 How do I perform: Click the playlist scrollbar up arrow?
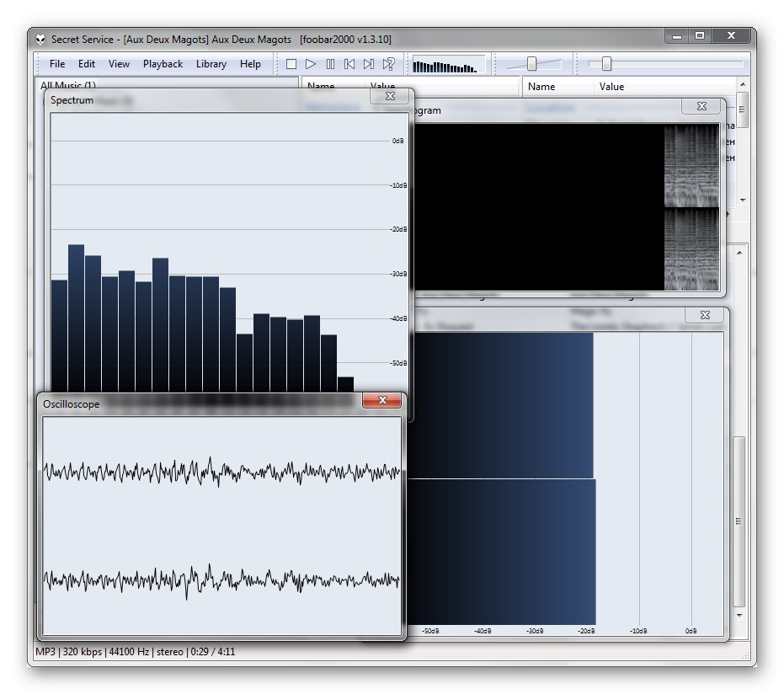(739, 253)
